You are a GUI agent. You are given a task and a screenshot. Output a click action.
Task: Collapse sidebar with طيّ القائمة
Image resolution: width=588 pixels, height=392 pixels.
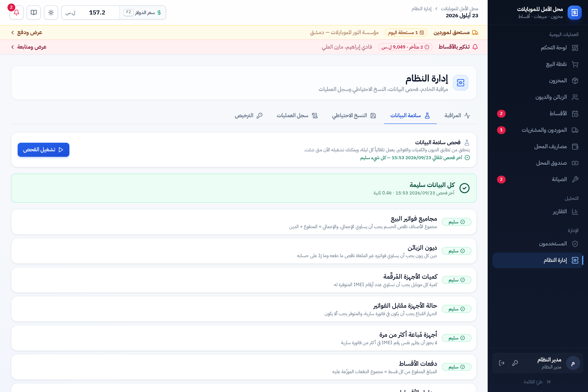click(537, 382)
